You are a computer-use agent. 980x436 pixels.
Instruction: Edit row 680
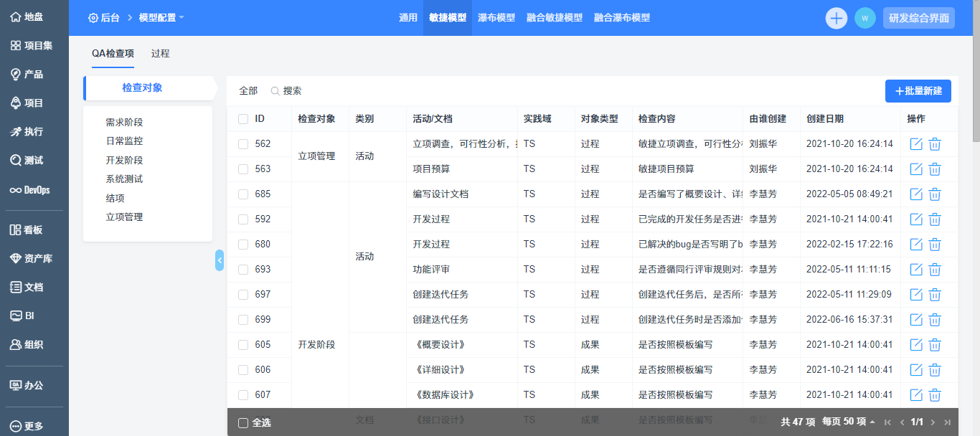(x=916, y=245)
